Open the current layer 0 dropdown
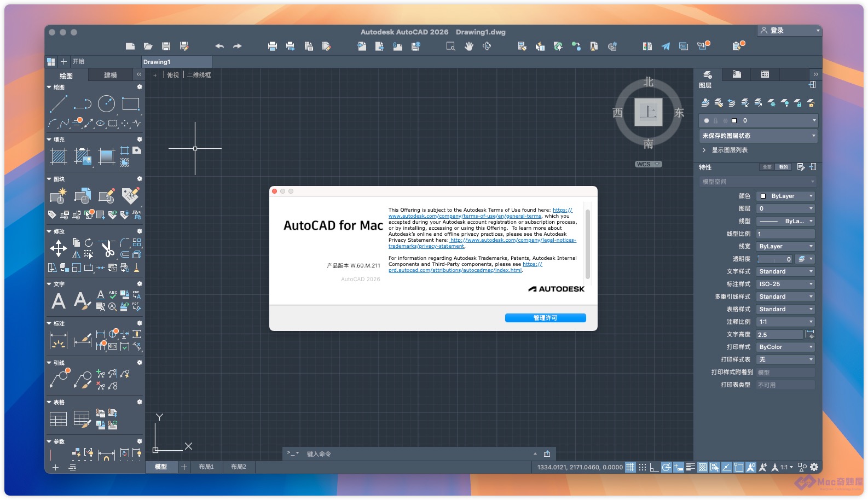This screenshot has width=868, height=500. point(758,120)
